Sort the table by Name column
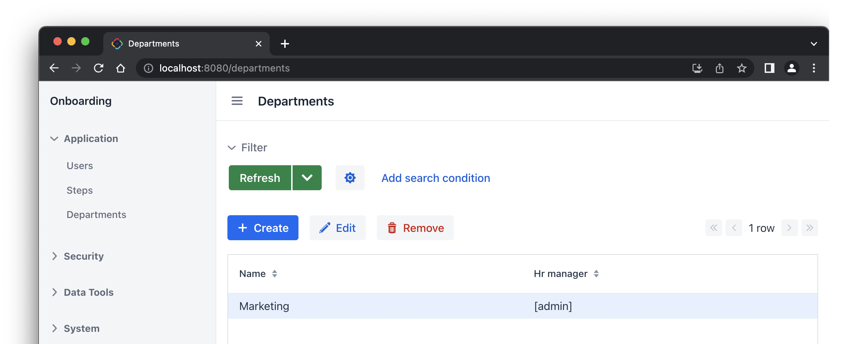The height and width of the screenshot is (344, 868). [274, 274]
